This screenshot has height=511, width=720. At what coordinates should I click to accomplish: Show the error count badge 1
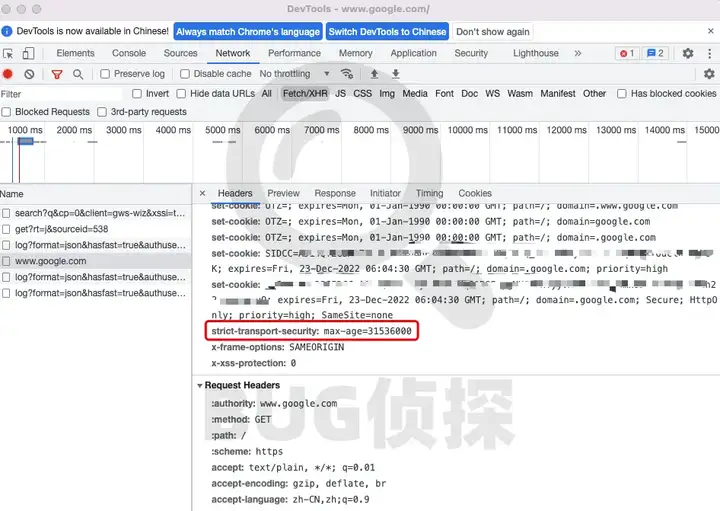[x=627, y=53]
